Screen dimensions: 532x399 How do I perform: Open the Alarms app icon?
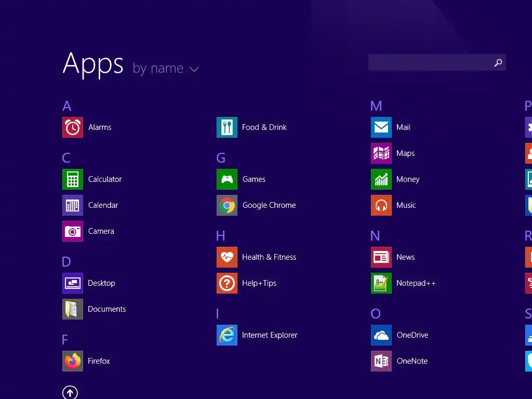[73, 127]
